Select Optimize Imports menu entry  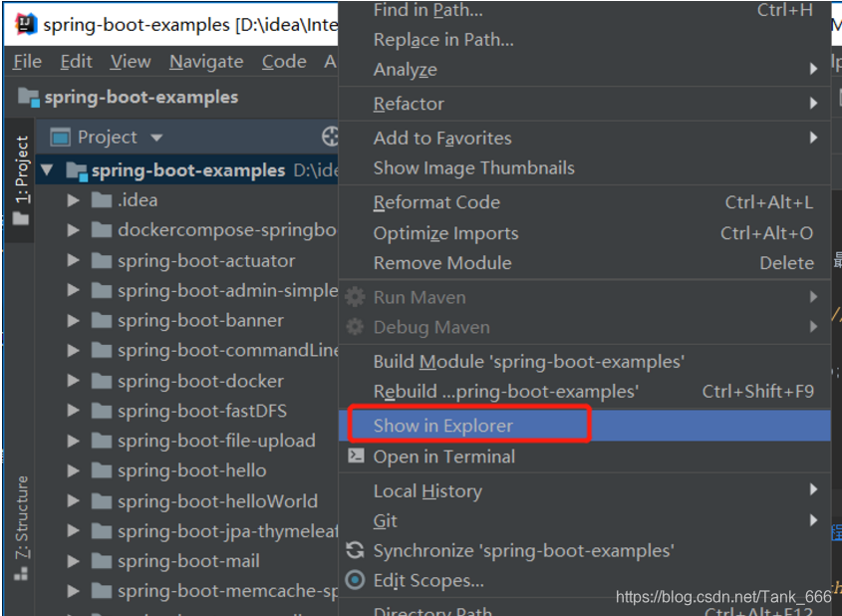[585, 233]
